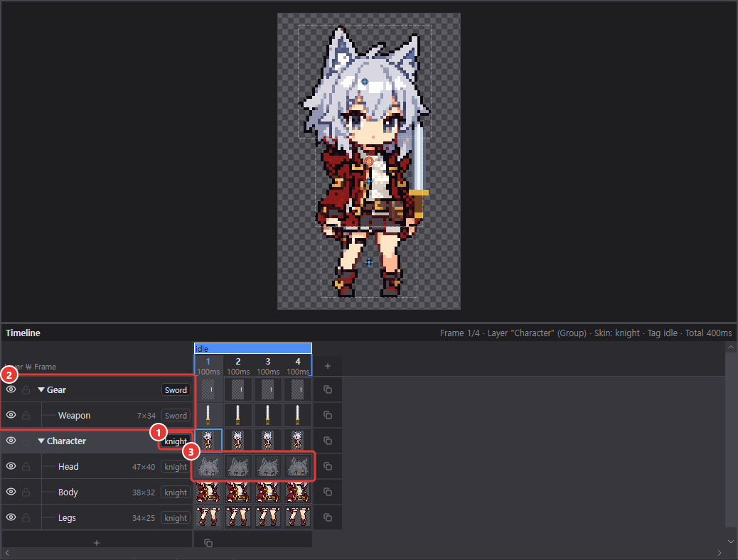Collapse the Gear group

click(41, 389)
